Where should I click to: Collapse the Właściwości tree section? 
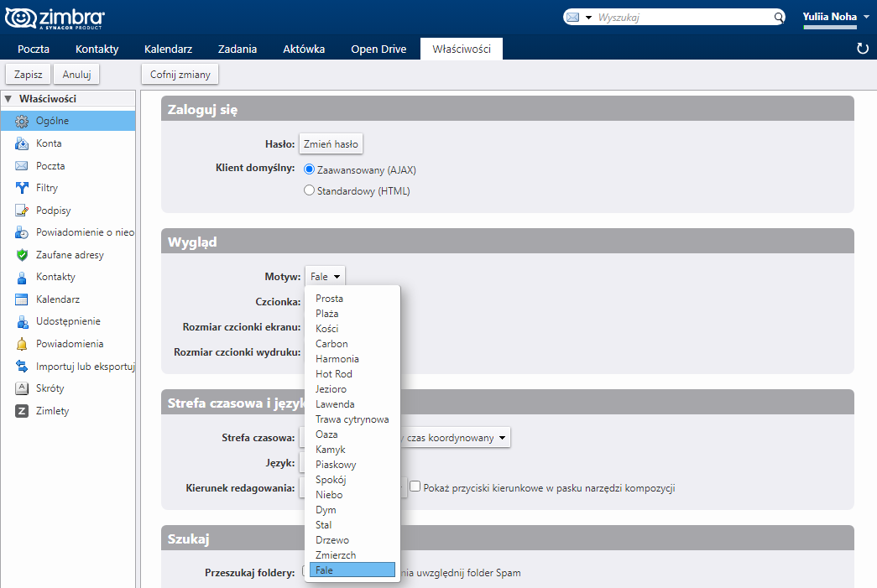8,98
